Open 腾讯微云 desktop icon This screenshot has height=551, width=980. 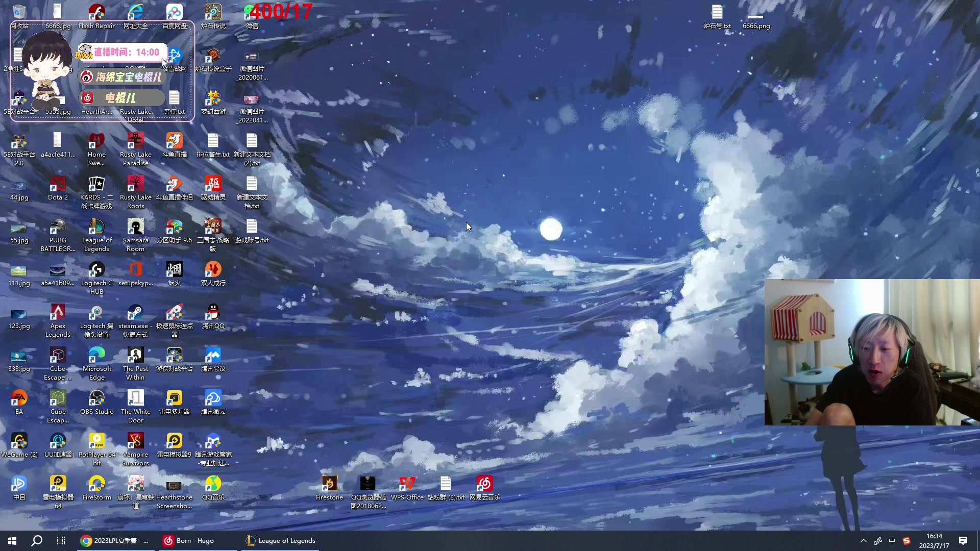pyautogui.click(x=213, y=402)
